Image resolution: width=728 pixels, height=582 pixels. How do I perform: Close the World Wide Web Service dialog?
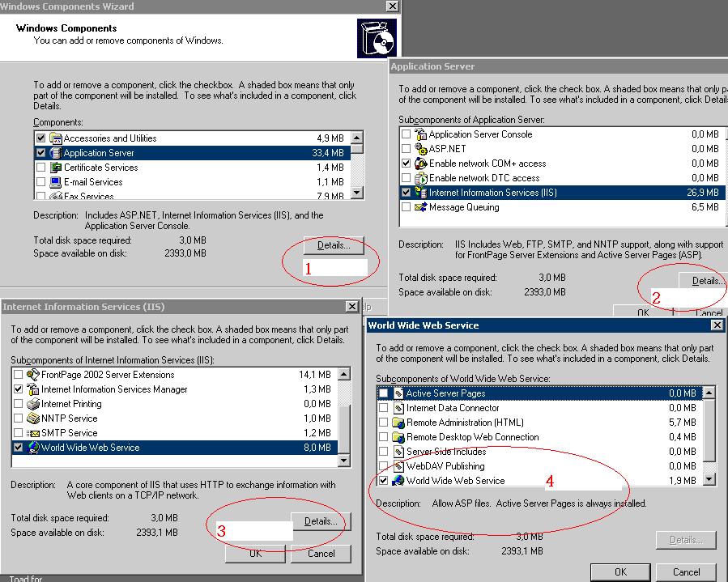coord(717,325)
